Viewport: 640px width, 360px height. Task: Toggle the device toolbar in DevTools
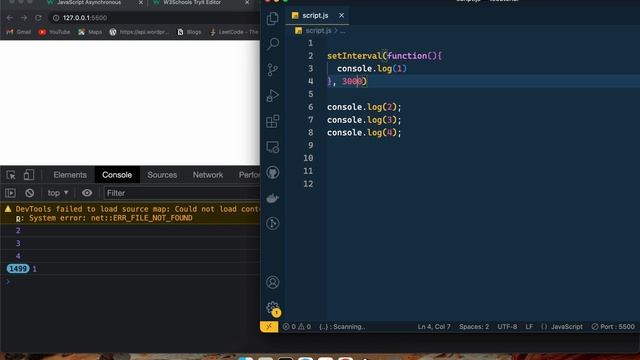[x=29, y=175]
